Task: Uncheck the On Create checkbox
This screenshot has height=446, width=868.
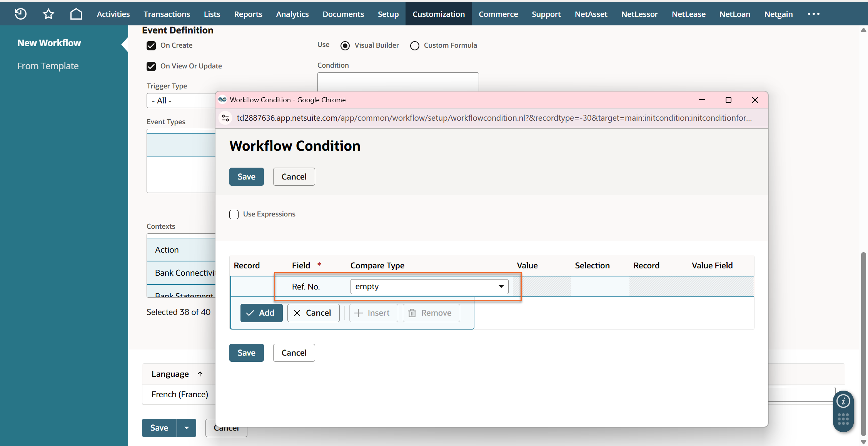Action: point(151,46)
